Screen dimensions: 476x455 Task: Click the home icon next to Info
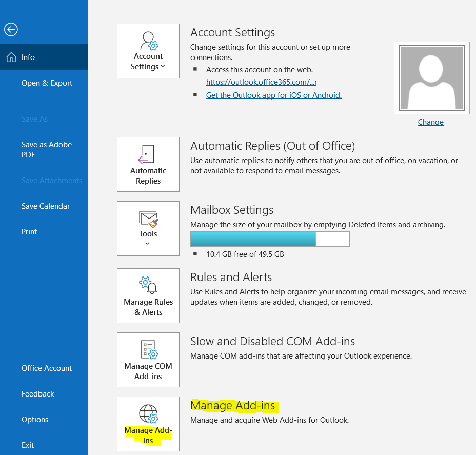pyautogui.click(x=11, y=57)
